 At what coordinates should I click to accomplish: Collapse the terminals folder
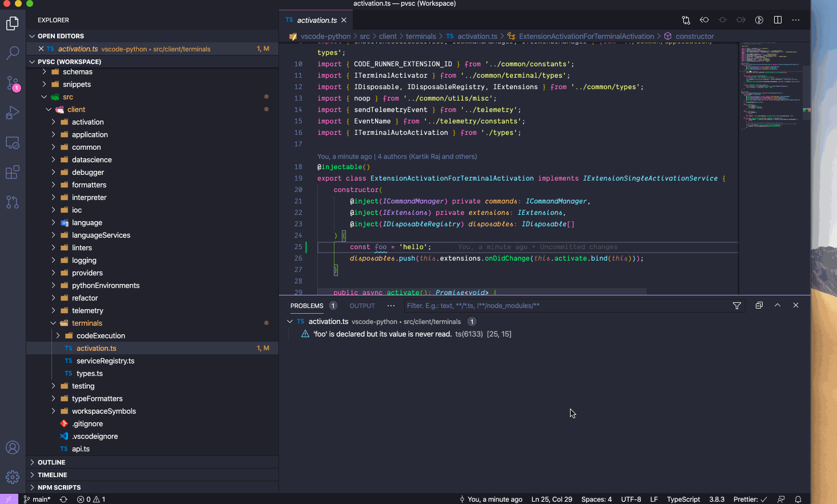coord(87,323)
